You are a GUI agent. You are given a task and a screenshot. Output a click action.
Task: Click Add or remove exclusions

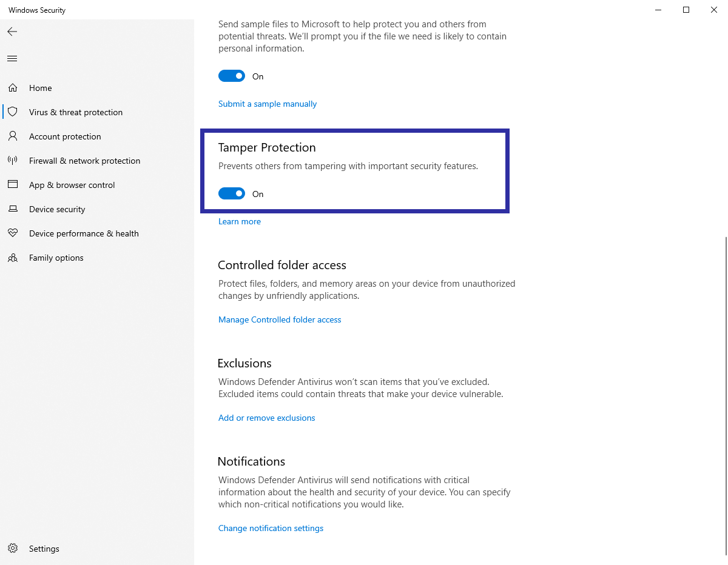pyautogui.click(x=266, y=418)
